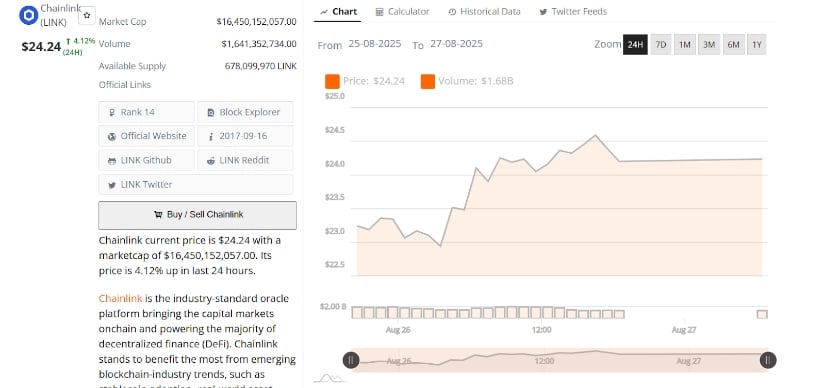
Task: Toggle the orange Volume series swatch
Action: pos(428,82)
